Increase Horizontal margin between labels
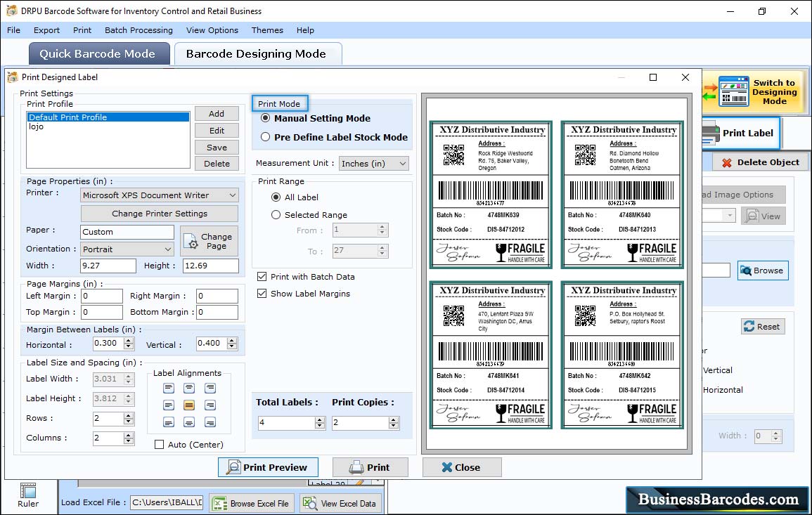 129,341
